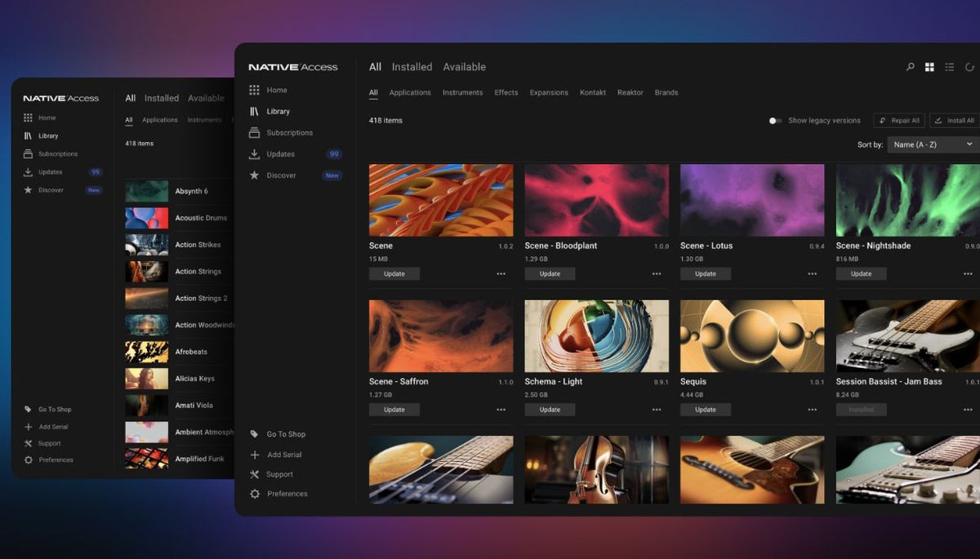Click the Go To Shop tag icon, front window
The width and height of the screenshot is (980, 559).
click(x=255, y=434)
